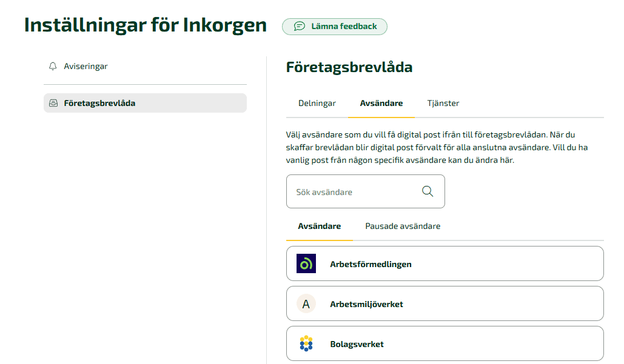Select the Företagsbrevlåda mailbox icon
The width and height of the screenshot is (624, 364).
tap(52, 103)
